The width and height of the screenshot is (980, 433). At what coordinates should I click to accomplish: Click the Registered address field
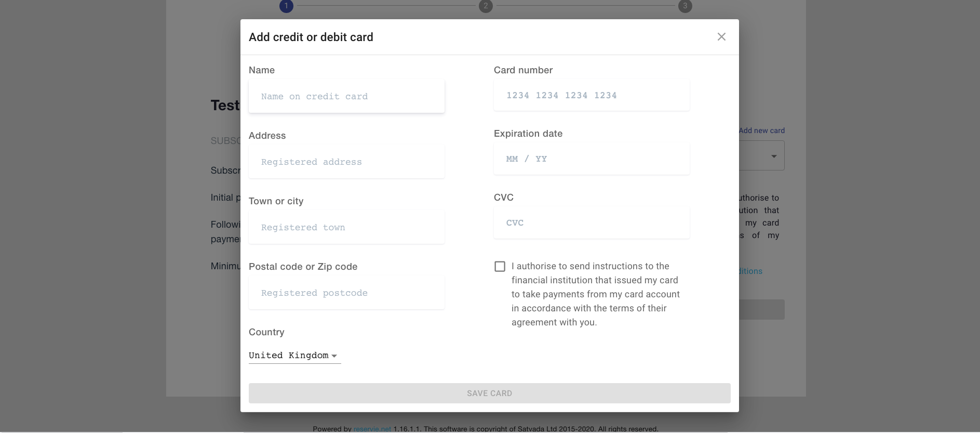tap(346, 162)
